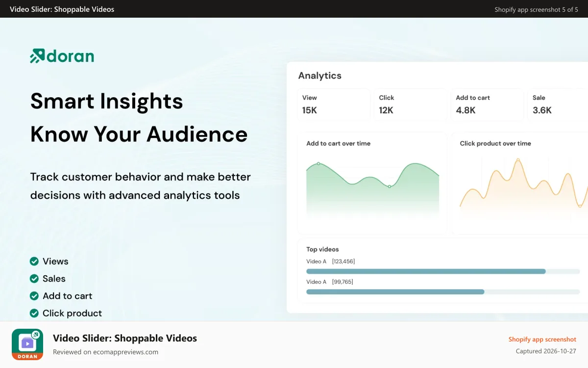The image size is (588, 368).
Task: Click the Smart Insights headline
Action: 106,101
